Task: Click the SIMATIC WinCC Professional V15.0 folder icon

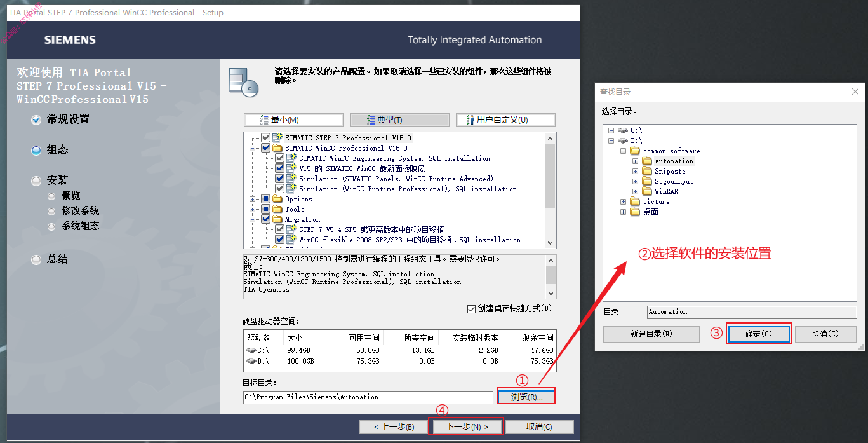Action: click(277, 148)
